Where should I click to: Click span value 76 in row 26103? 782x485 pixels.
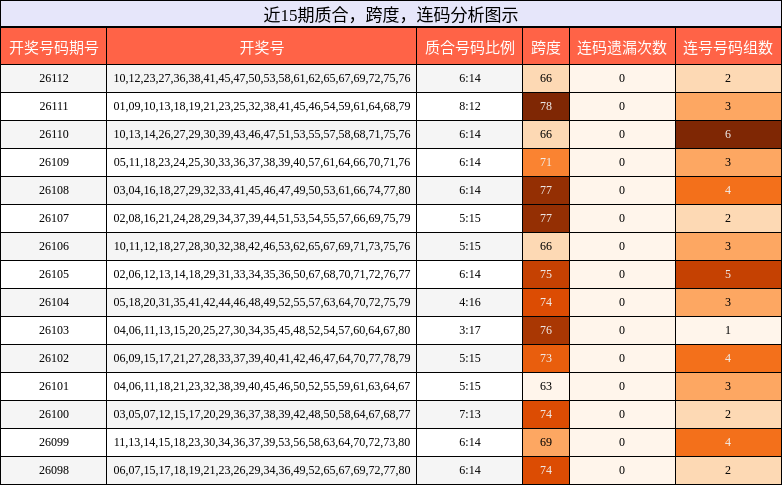[x=546, y=330]
